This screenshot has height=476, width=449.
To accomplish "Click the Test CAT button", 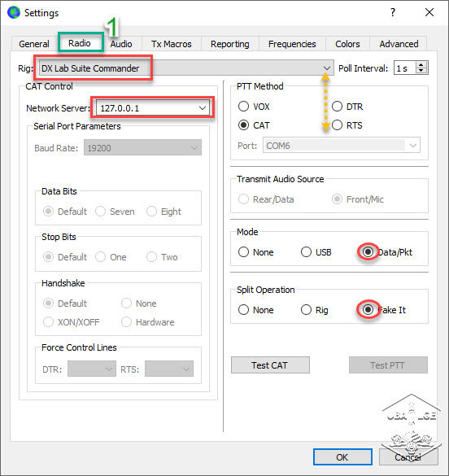I will (x=270, y=365).
